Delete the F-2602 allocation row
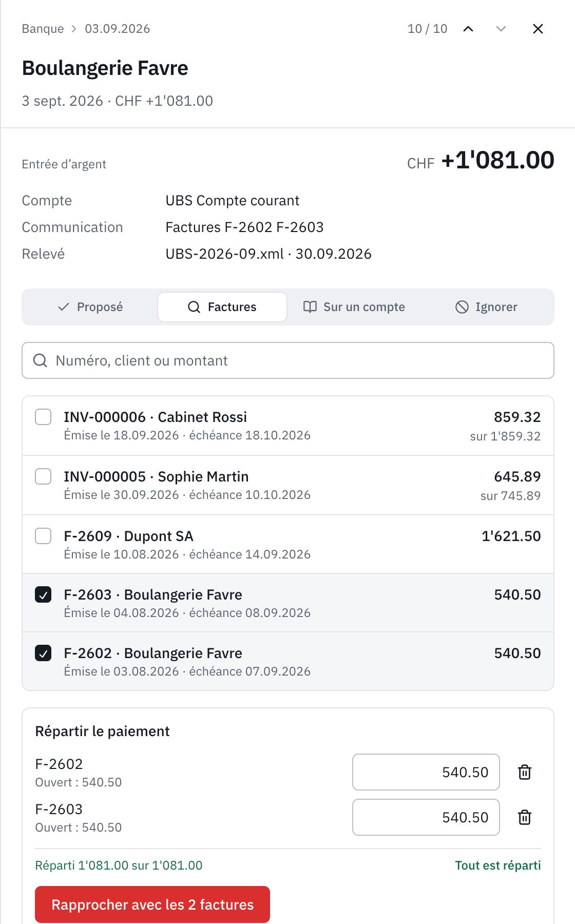This screenshot has width=575, height=924. [x=525, y=772]
